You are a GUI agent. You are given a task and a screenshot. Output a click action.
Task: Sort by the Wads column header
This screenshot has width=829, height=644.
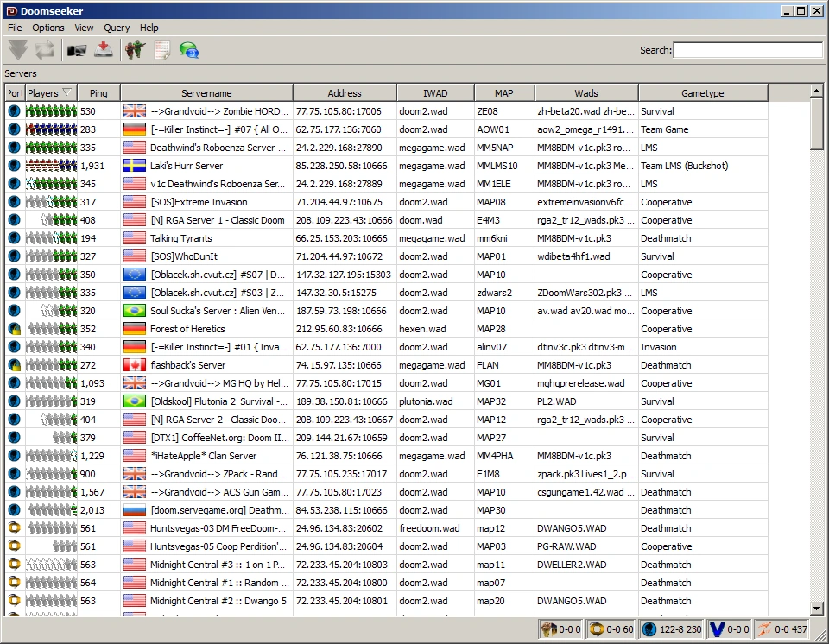coord(586,93)
